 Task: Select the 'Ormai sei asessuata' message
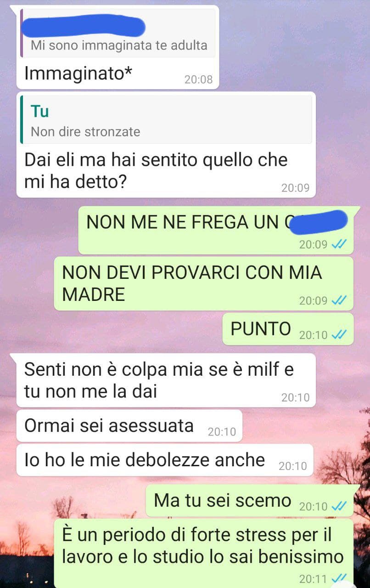click(x=129, y=426)
